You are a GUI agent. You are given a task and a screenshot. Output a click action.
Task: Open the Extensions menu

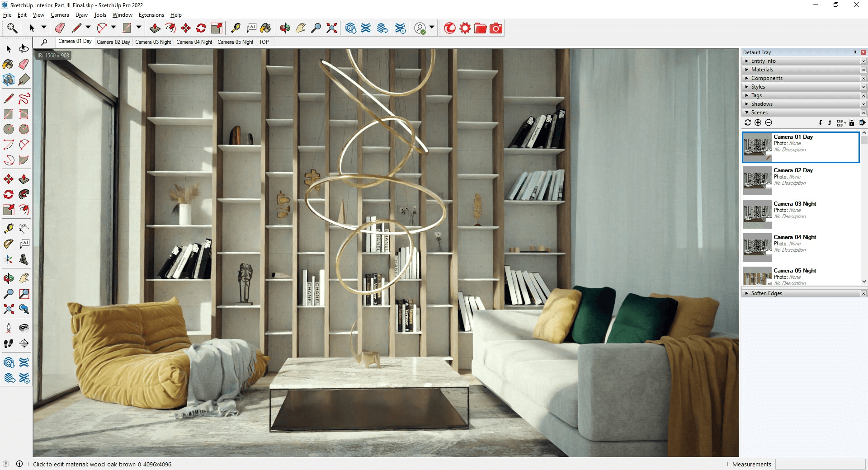[151, 15]
